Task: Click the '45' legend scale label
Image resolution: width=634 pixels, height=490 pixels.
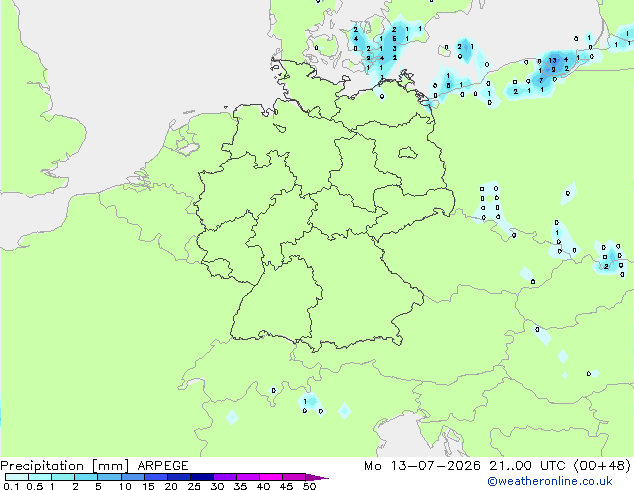Action: click(286, 486)
